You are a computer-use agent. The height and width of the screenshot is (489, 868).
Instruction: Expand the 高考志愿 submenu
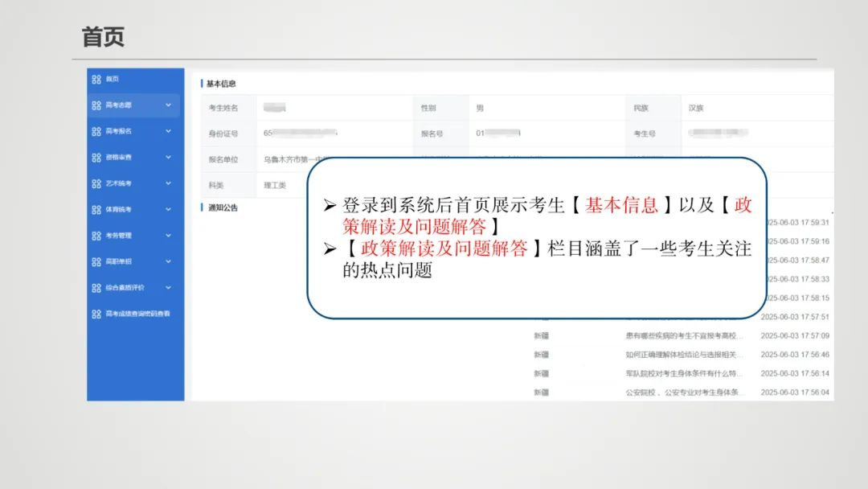(169, 105)
